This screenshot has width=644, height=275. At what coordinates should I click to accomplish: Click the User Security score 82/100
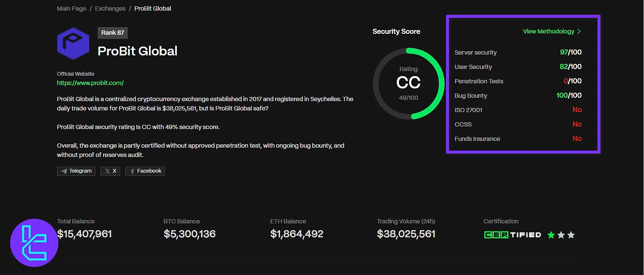(570, 67)
